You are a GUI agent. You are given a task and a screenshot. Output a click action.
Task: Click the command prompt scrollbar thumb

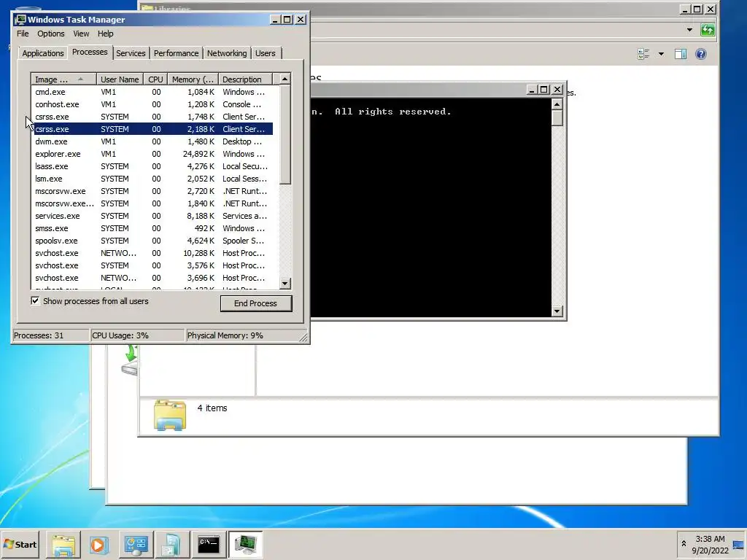point(557,118)
